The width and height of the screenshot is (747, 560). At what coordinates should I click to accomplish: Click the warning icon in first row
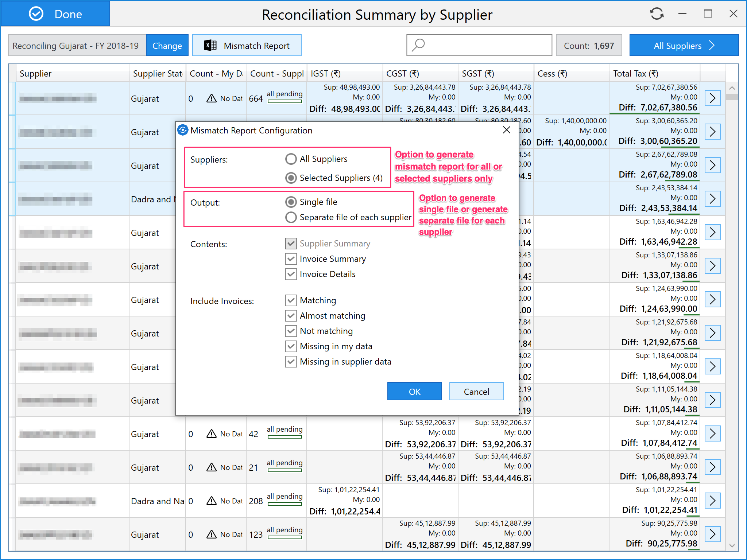pos(212,98)
